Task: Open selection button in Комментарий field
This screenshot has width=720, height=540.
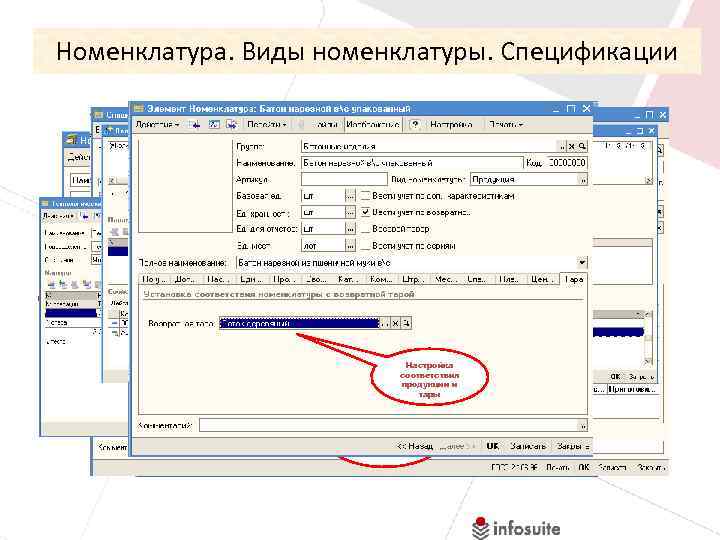Action: click(x=582, y=426)
